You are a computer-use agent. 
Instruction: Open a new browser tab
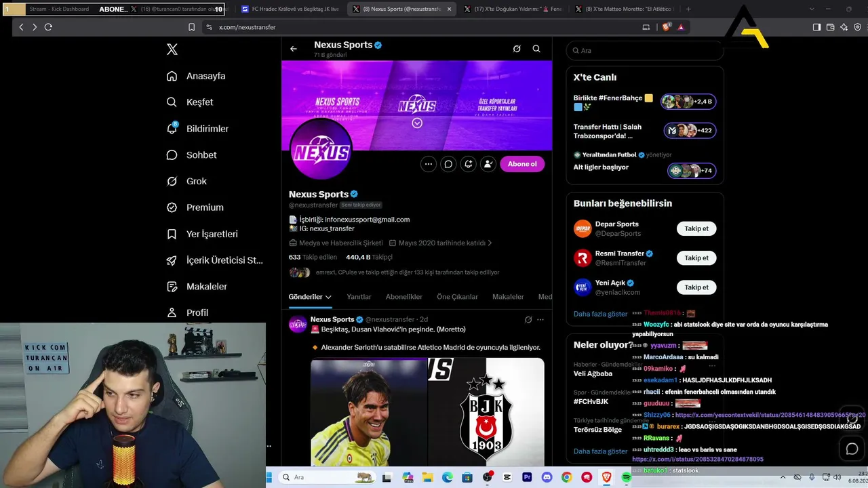(688, 9)
